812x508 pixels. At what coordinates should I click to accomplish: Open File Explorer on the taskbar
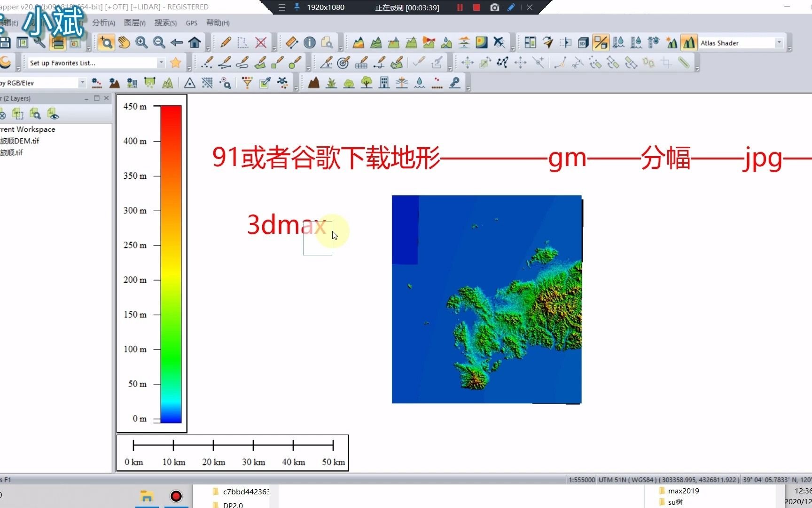tap(147, 496)
